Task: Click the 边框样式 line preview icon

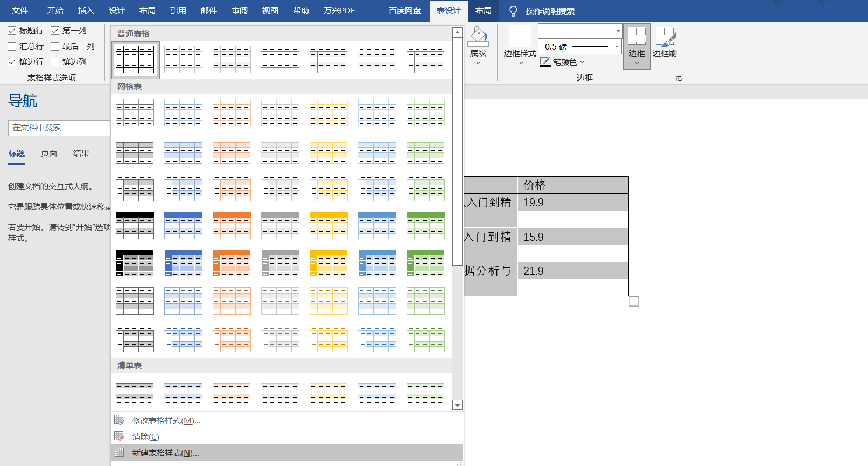Action: (x=520, y=36)
